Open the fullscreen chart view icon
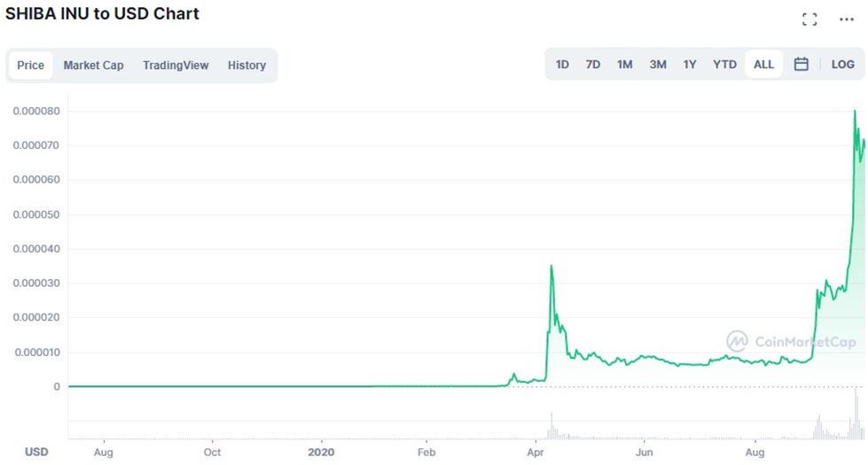The height and width of the screenshot is (465, 868). point(809,19)
